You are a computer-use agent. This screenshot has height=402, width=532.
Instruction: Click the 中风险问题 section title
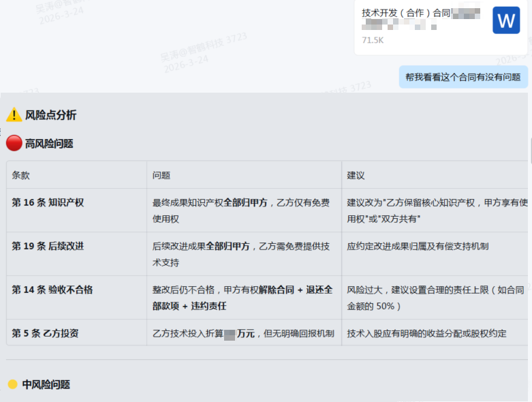(46, 384)
